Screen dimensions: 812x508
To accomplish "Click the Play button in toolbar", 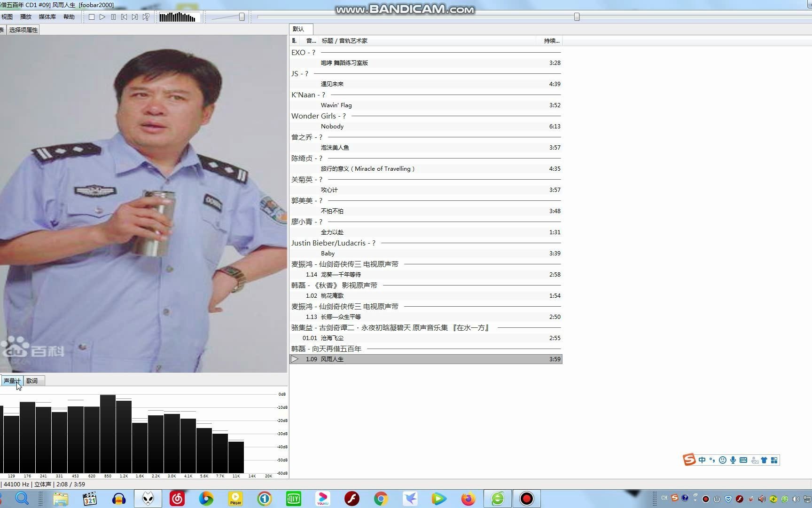I will (x=102, y=17).
